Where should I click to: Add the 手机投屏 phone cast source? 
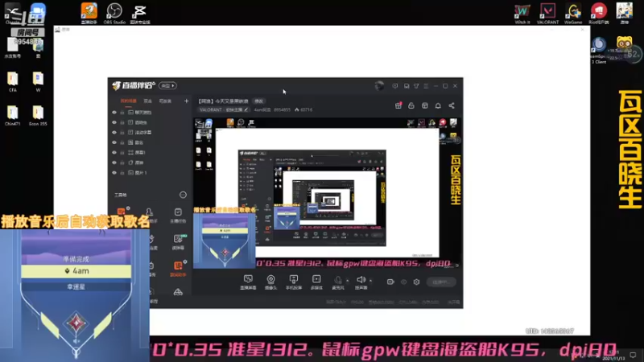pyautogui.click(x=293, y=282)
